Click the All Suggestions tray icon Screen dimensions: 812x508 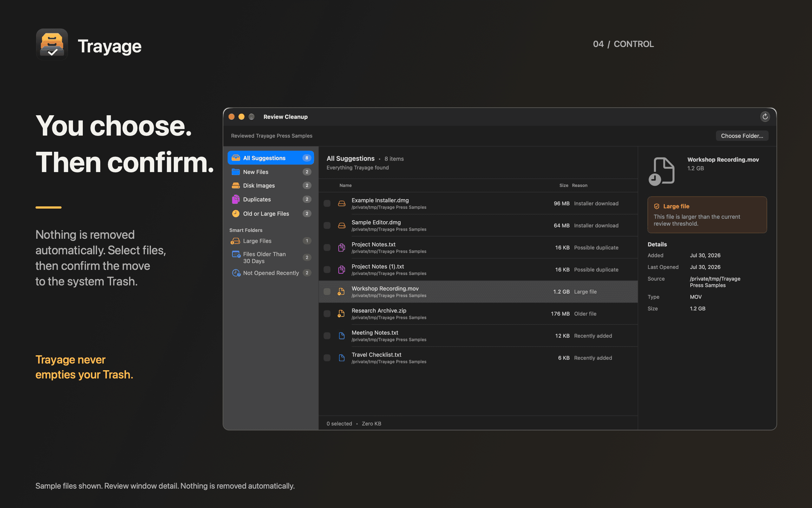pyautogui.click(x=236, y=158)
